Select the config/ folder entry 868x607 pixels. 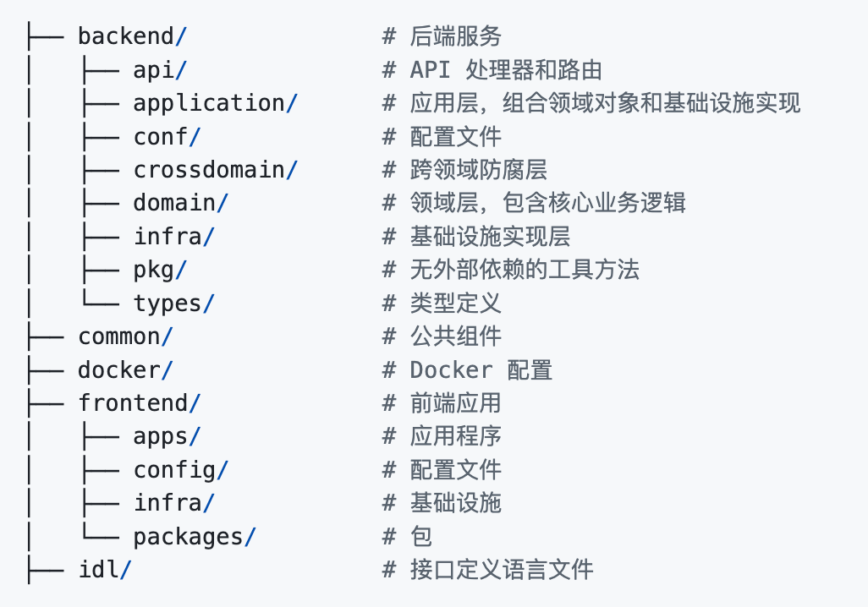pyautogui.click(x=180, y=470)
